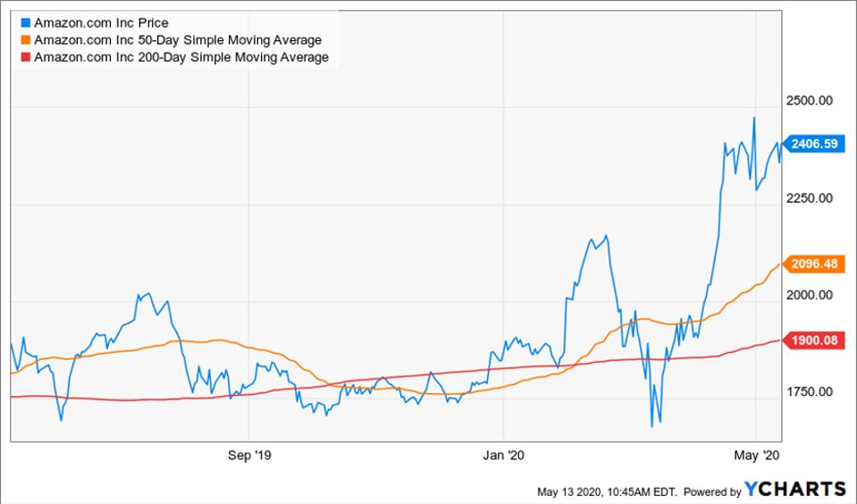Click the orange 2096.48 moving average tag
The width and height of the screenshot is (857, 504).
[814, 264]
